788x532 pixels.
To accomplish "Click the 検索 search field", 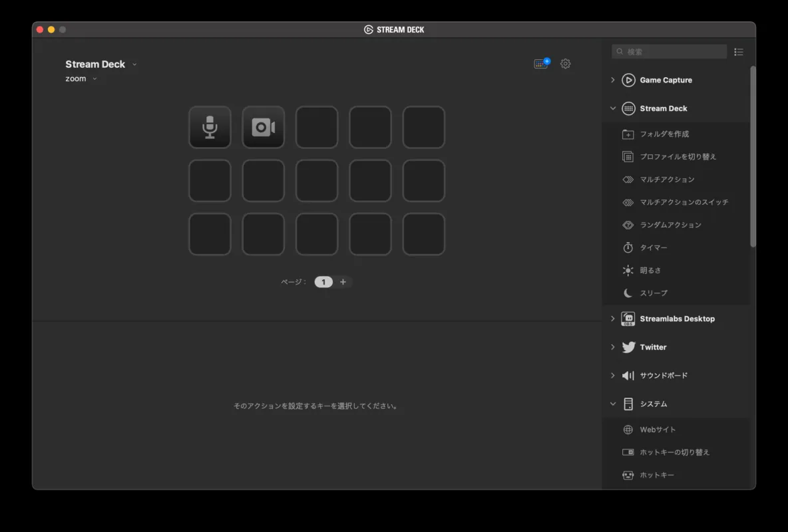I will [669, 51].
